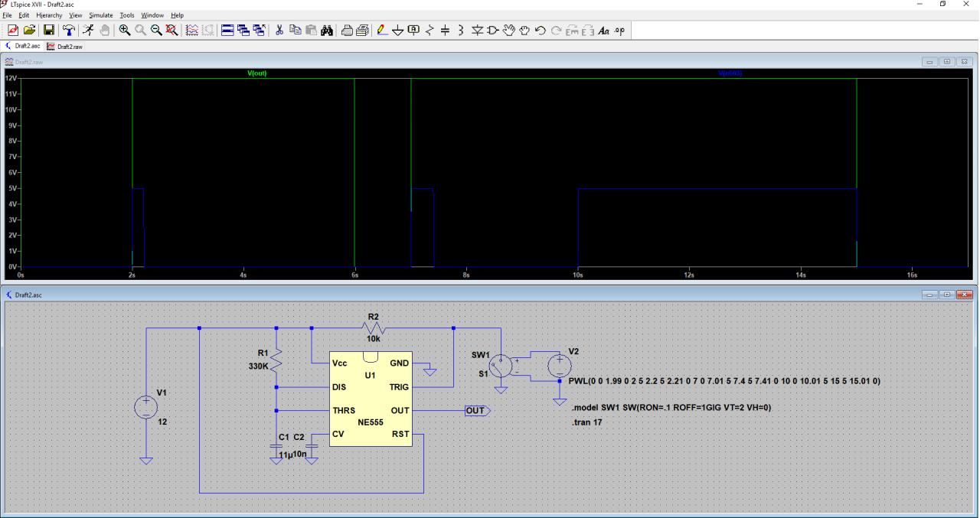Open the Hierarchy menu
This screenshot has width=980, height=518.
coord(50,15)
